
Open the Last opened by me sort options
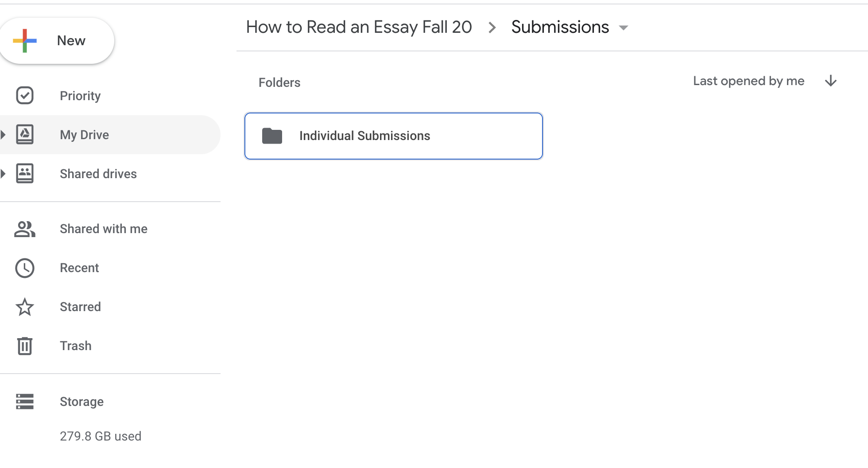coord(748,81)
